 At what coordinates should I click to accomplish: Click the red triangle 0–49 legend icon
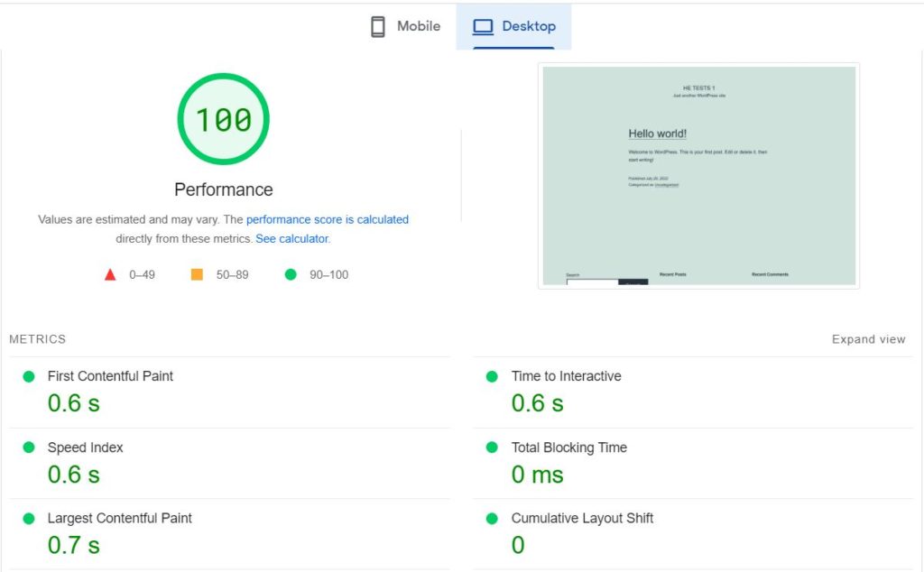coord(110,274)
